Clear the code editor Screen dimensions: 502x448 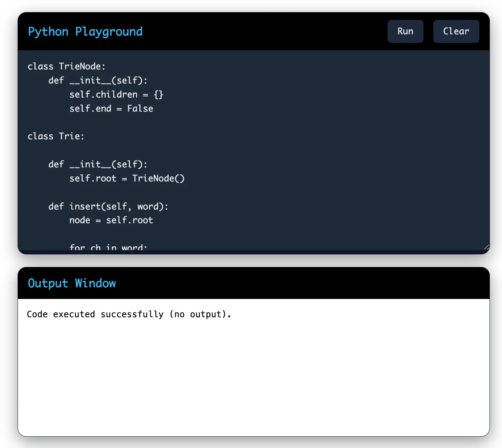(456, 31)
